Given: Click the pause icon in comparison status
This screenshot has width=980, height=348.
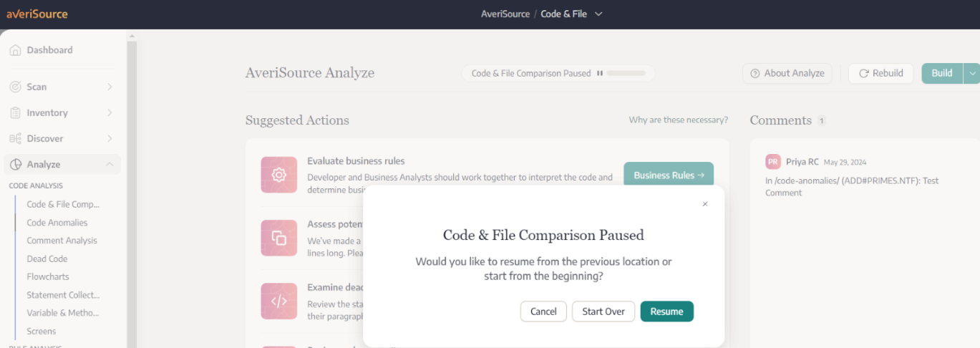Looking at the screenshot, I should pyautogui.click(x=600, y=73).
